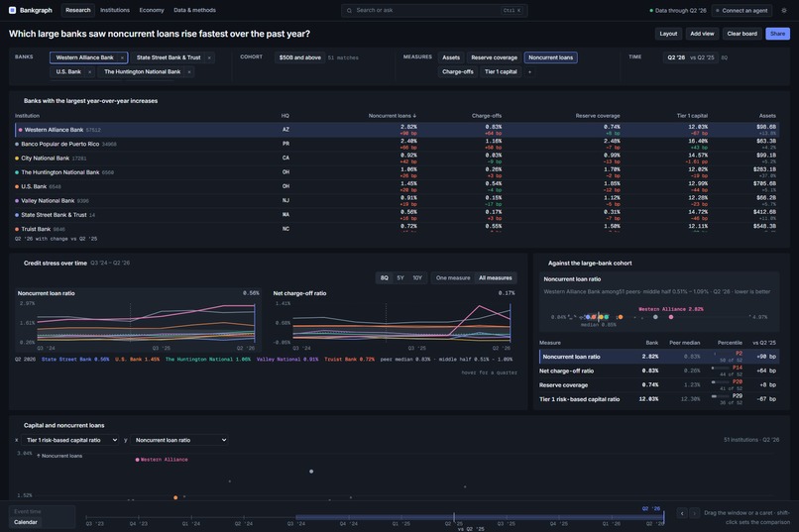Toggle the Tier 1 capital measure chip

pos(501,71)
